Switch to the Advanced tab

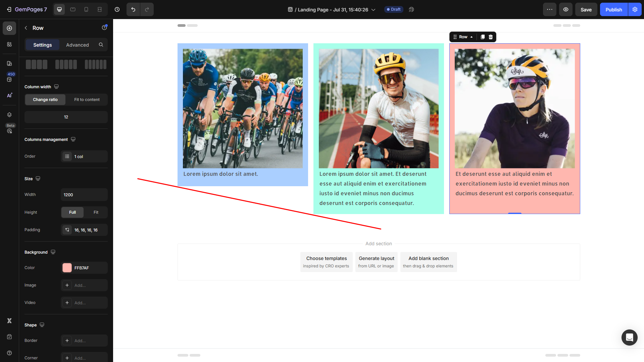click(77, 45)
